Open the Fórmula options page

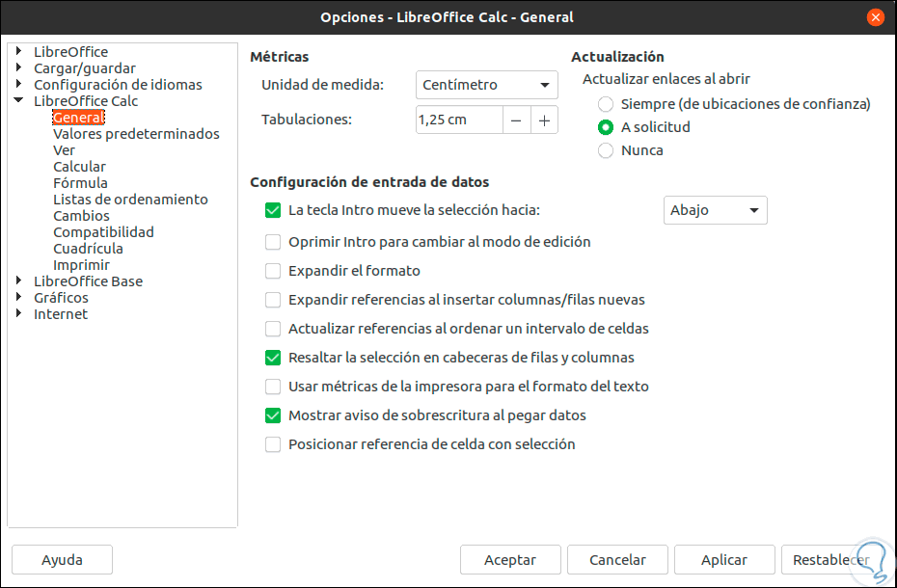[x=80, y=183]
